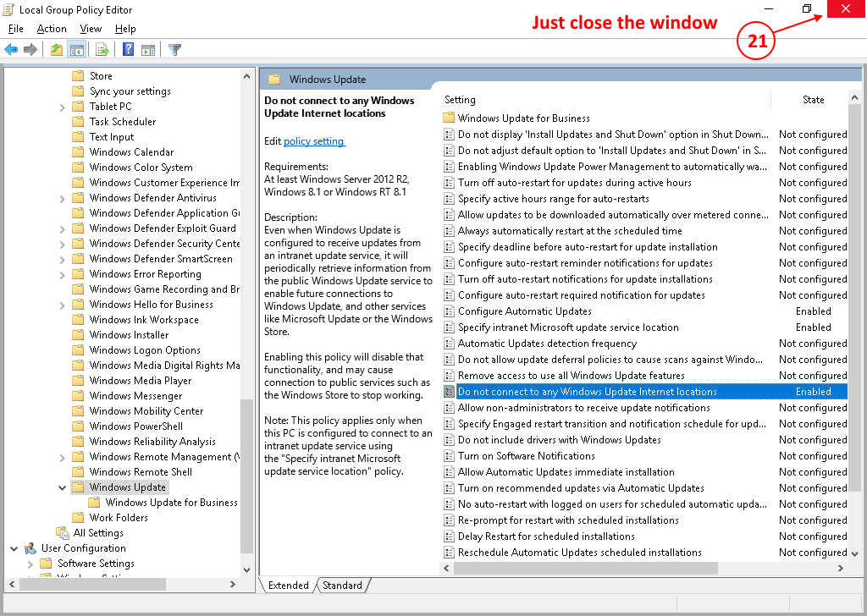Click the folder icon beside Windows Media Player
This screenshot has height=616, width=867.
tap(78, 381)
